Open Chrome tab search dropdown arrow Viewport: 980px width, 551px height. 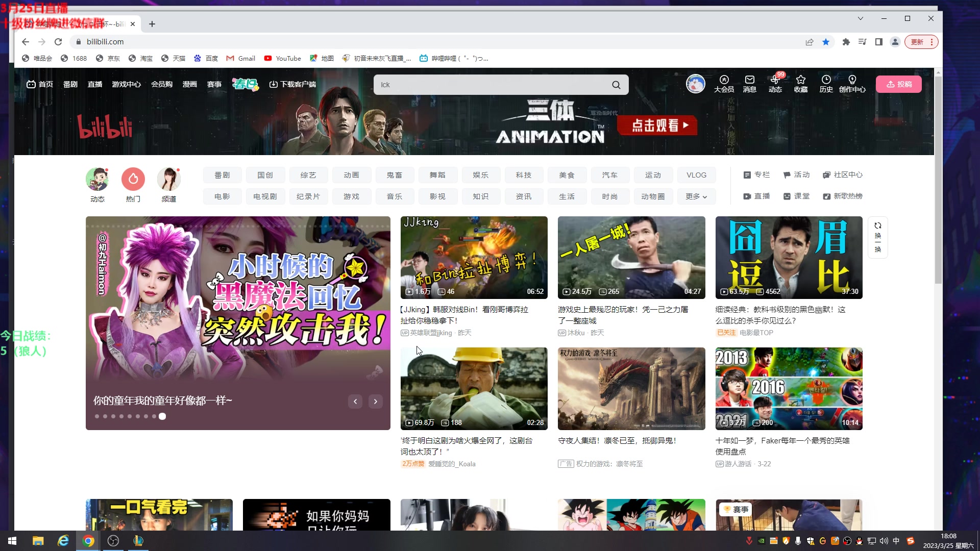pos(860,18)
